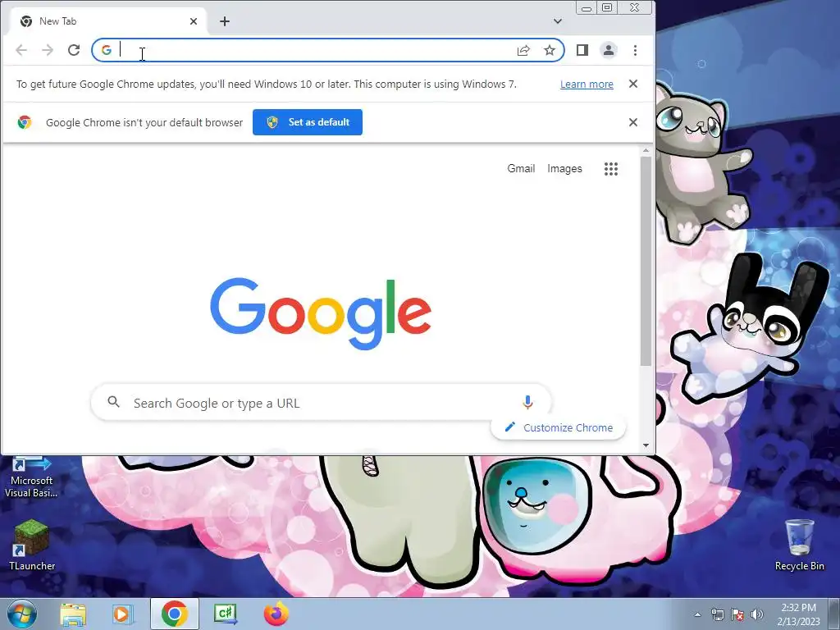The width and height of the screenshot is (840, 630).
Task: Start voice search with the microphone
Action: point(527,402)
